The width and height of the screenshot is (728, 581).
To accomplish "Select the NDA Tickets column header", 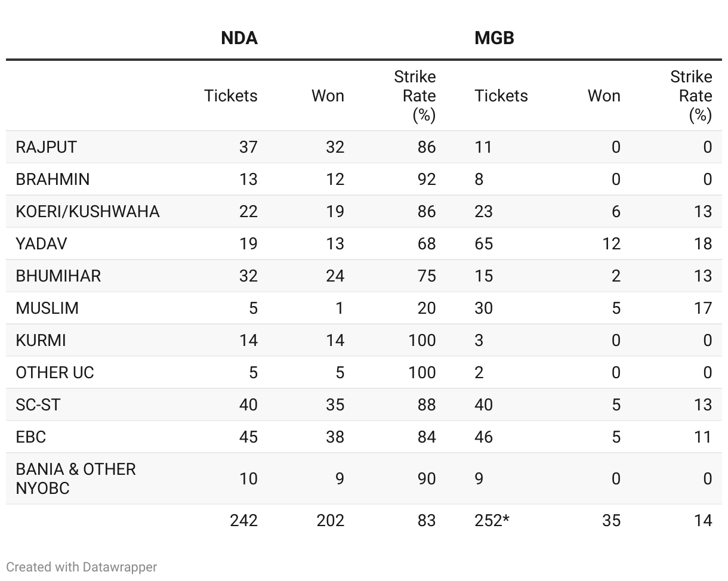I will (x=231, y=96).
